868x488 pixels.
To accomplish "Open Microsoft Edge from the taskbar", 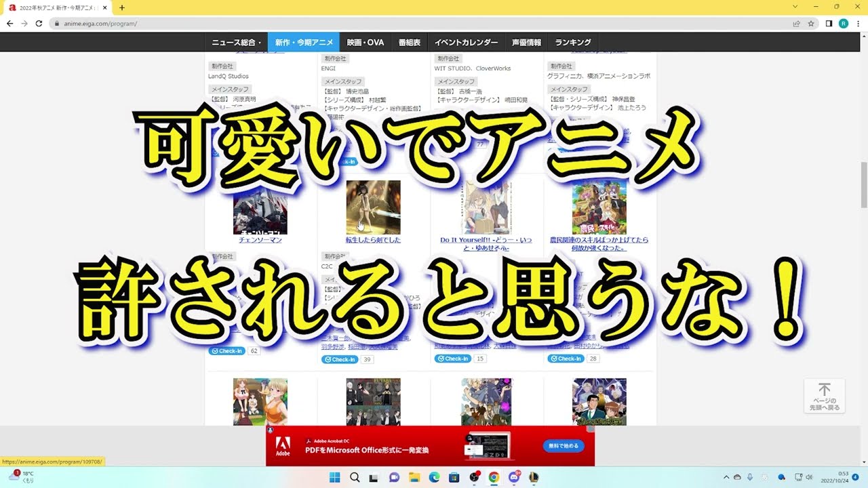I will tap(434, 477).
